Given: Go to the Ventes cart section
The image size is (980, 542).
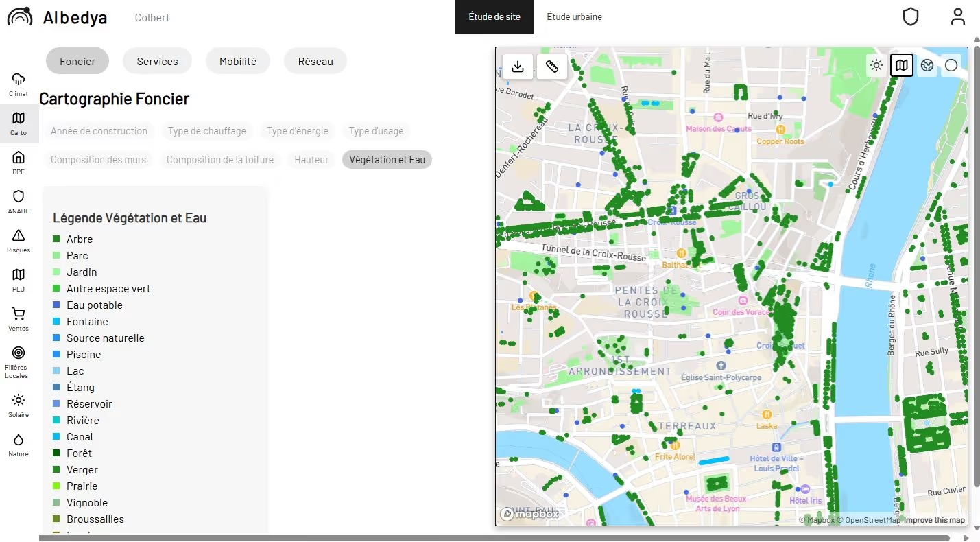Looking at the screenshot, I should pos(19,319).
